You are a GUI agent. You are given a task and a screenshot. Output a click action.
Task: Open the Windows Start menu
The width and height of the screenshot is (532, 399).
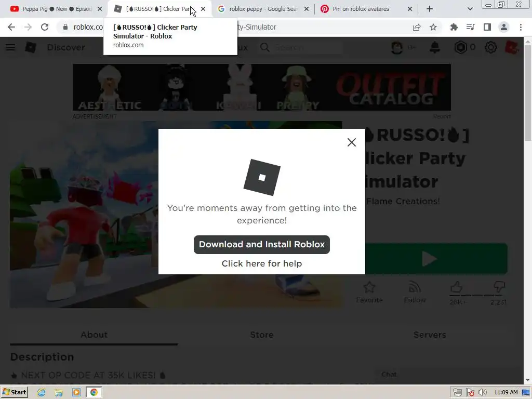point(15,392)
